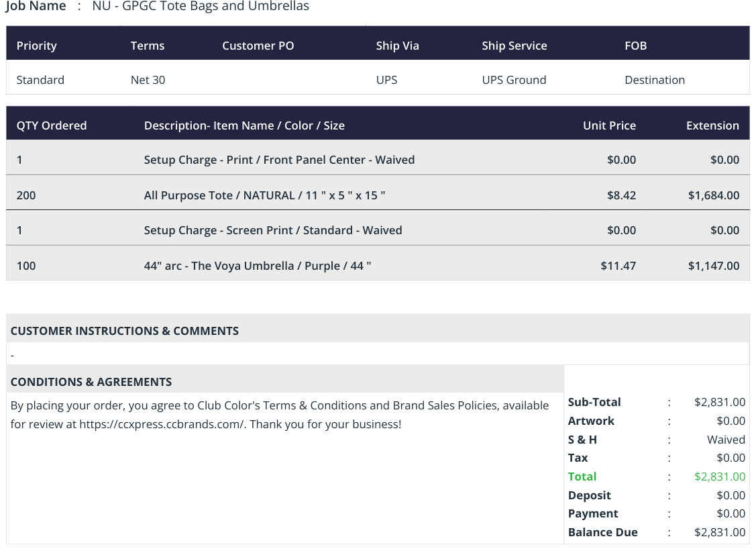Click the Ship Via column header
756x551 pixels.
397,46
